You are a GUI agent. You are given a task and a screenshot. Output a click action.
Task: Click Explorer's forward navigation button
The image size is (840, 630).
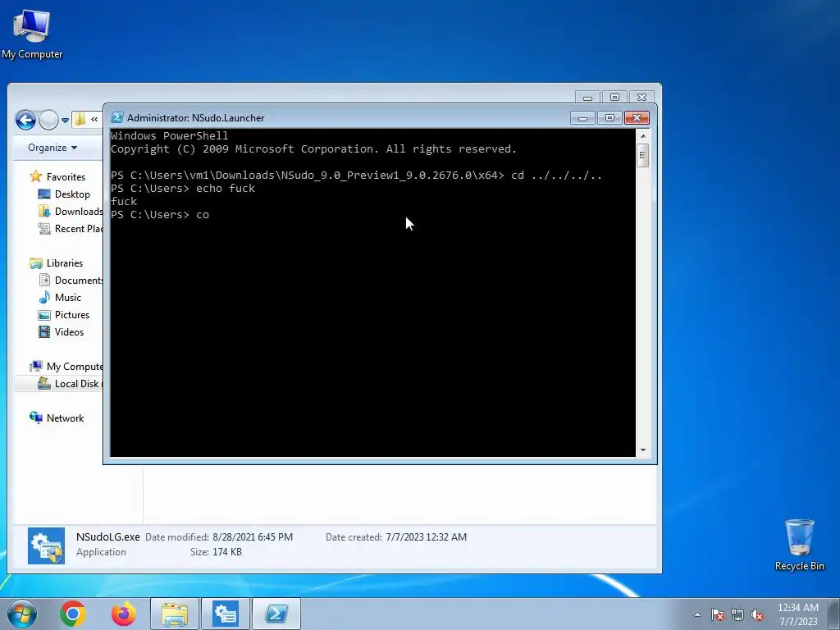(48, 120)
